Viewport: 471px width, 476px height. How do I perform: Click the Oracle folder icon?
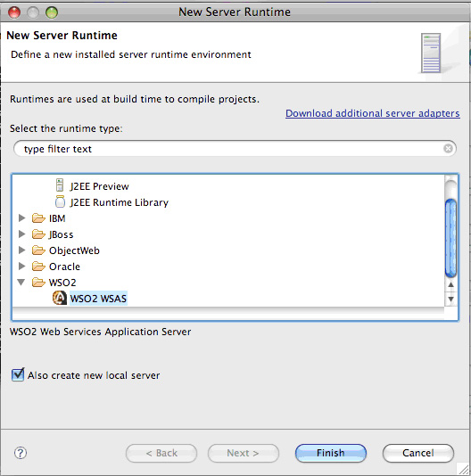[38, 267]
